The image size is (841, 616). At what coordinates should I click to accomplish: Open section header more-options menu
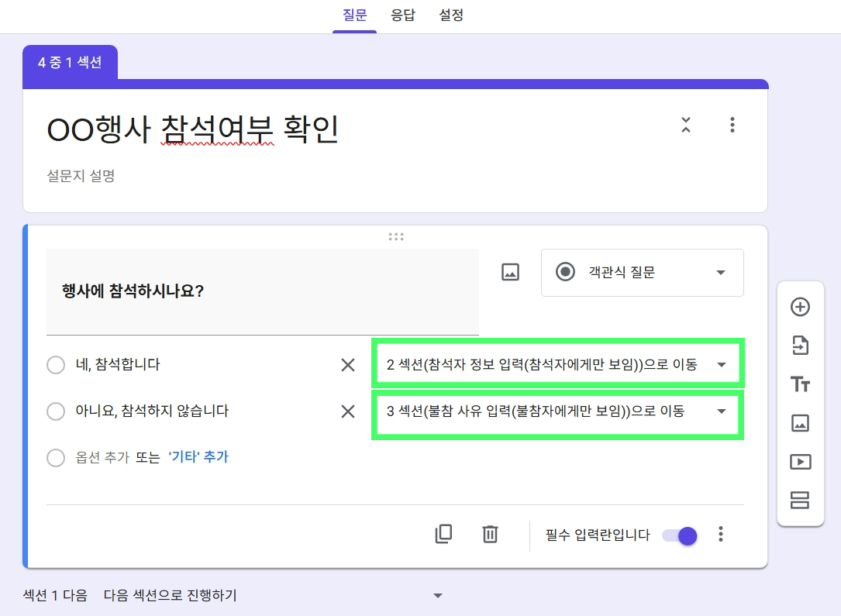(732, 125)
